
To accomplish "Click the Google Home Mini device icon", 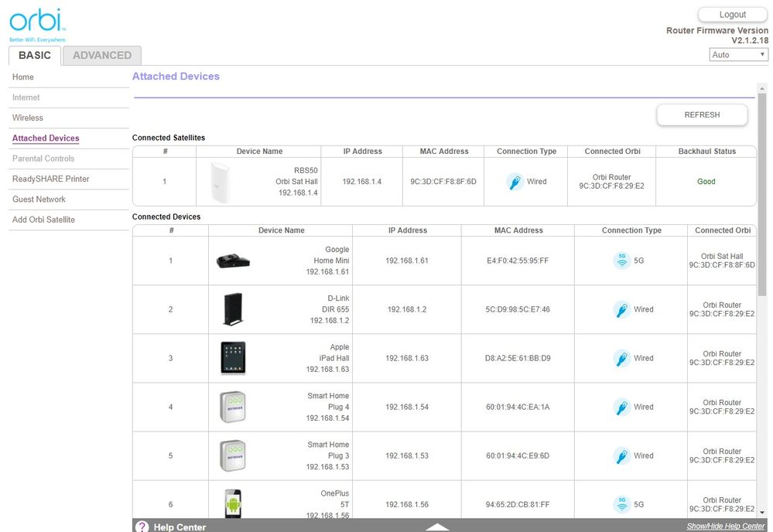I will click(232, 261).
